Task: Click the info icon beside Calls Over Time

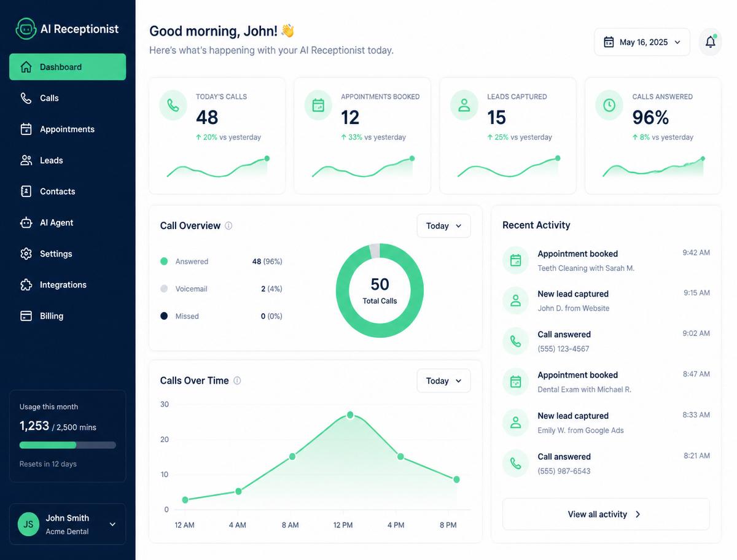Action: [x=237, y=381]
